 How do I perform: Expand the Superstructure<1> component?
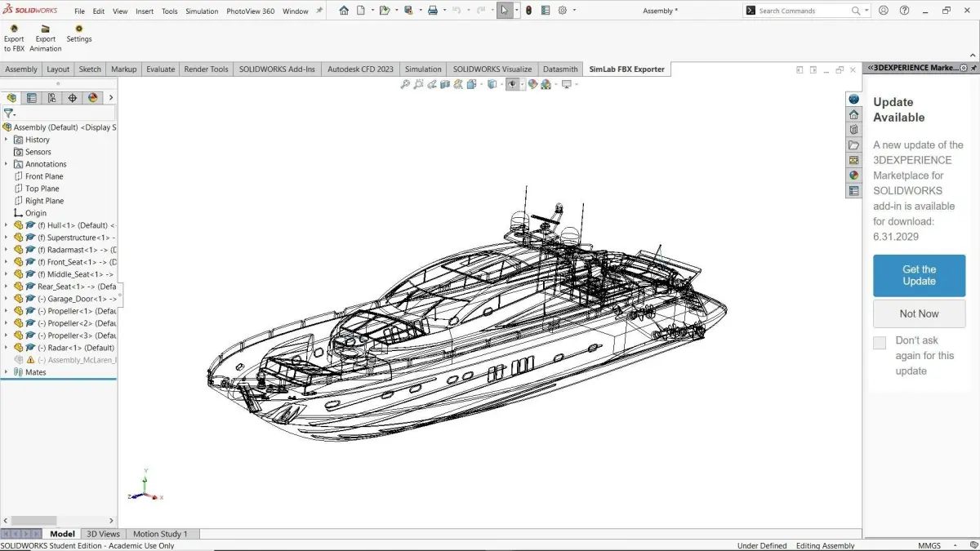pyautogui.click(x=6, y=238)
